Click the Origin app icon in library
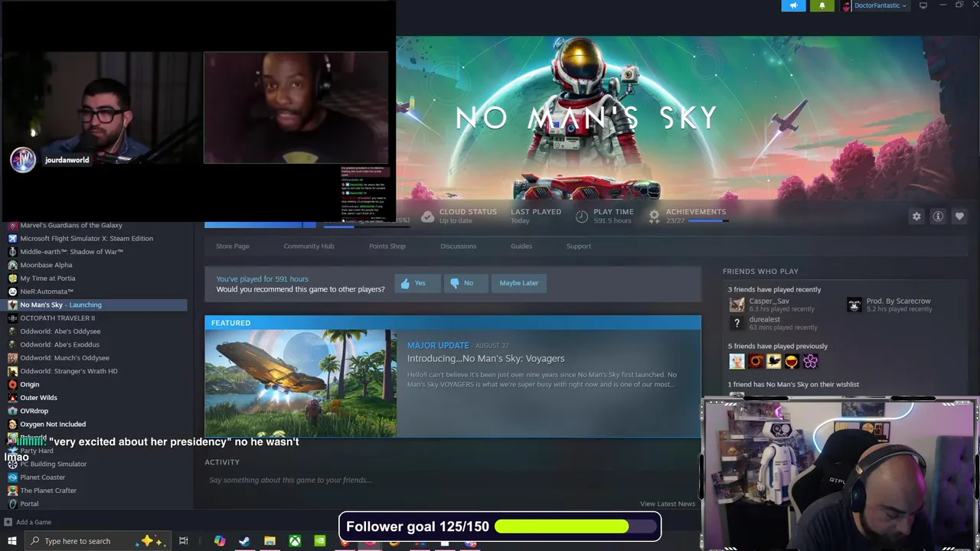This screenshot has width=980, height=551. (x=12, y=384)
